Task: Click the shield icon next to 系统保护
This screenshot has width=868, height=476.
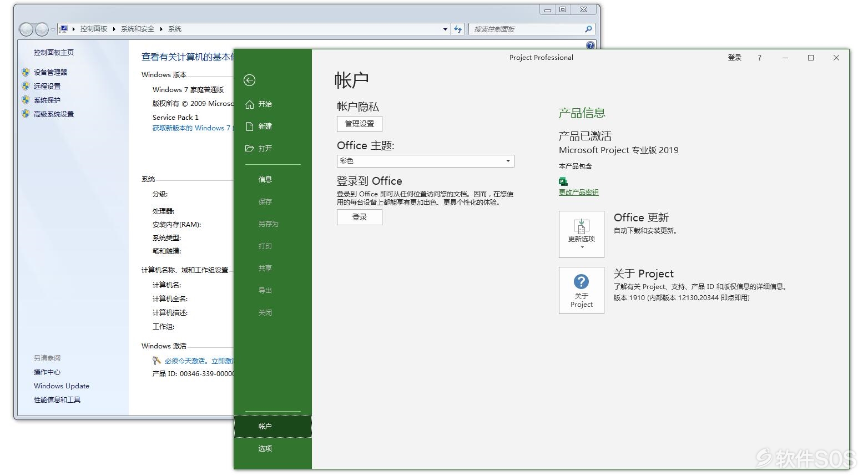Action: (26, 100)
